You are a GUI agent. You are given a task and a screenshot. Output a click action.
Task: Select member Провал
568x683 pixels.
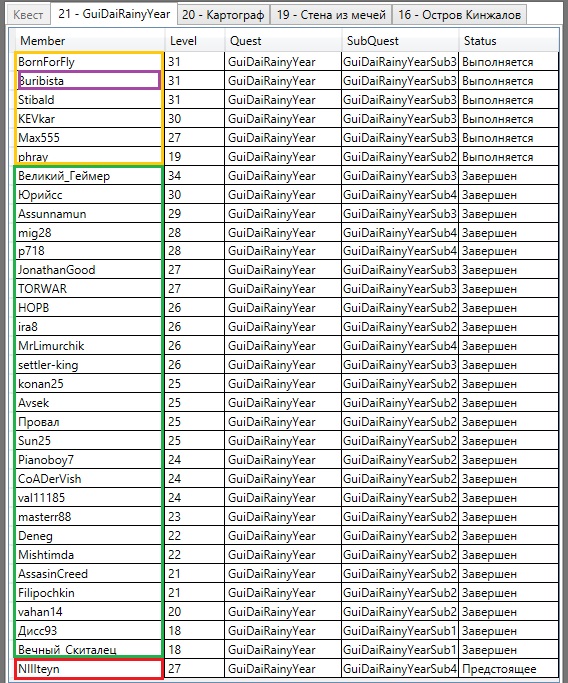pyautogui.click(x=89, y=422)
